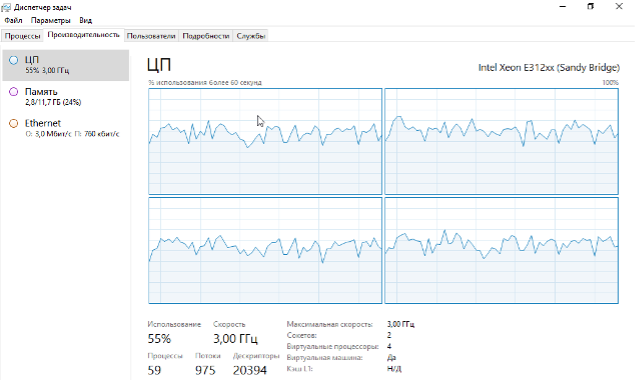Click the purple Память circle icon
Image resolution: width=636 pixels, height=380 pixels.
pyautogui.click(x=14, y=92)
